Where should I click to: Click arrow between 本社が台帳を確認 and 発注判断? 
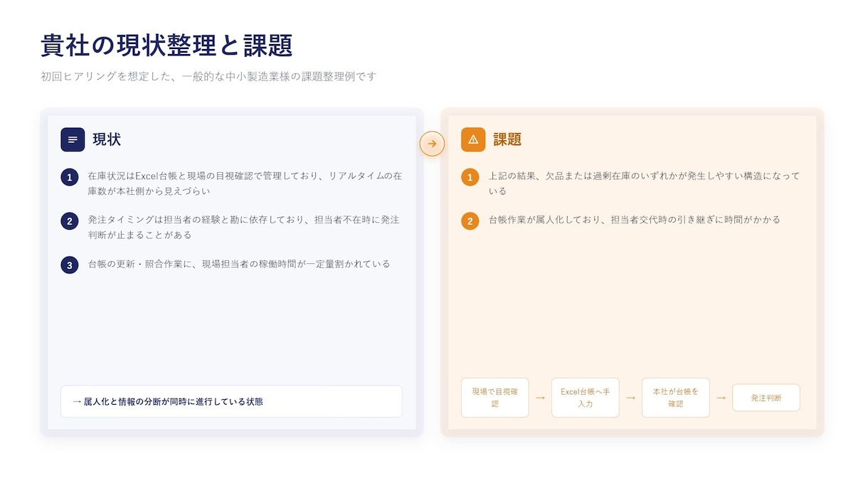click(721, 398)
